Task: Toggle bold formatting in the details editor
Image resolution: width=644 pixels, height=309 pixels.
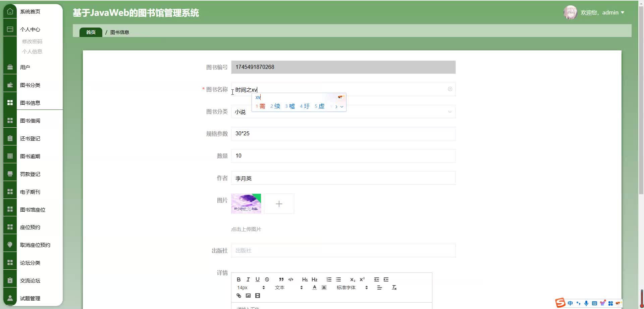Action: 238,279
